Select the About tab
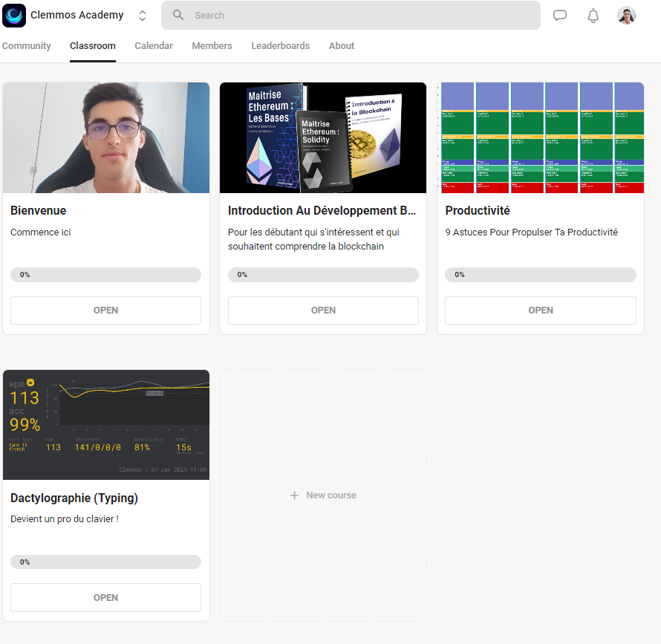The height and width of the screenshot is (644, 661). coord(342,46)
